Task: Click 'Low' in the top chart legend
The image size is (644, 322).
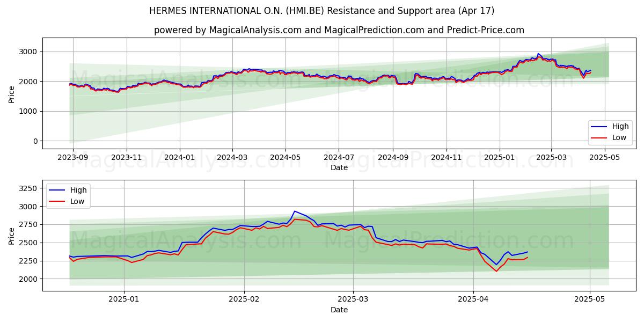Action: click(619, 137)
